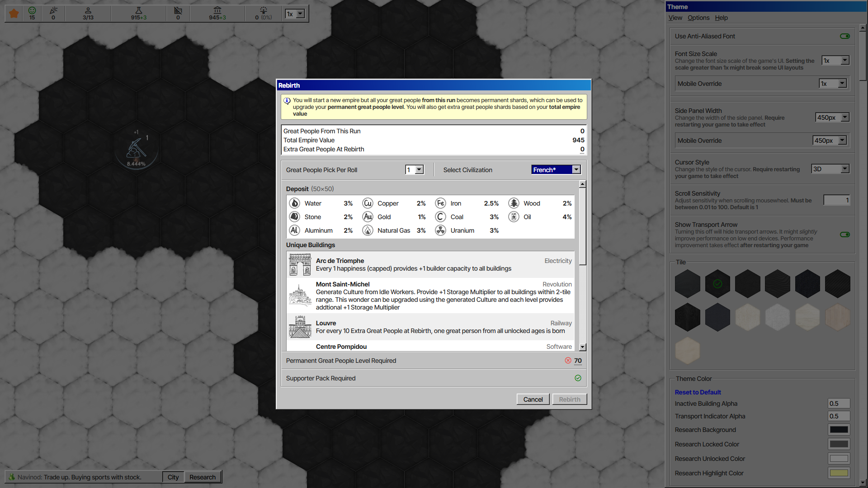Viewport: 868px width, 488px height.
Task: Select the checked dark hexagon tile style
Action: click(x=717, y=284)
